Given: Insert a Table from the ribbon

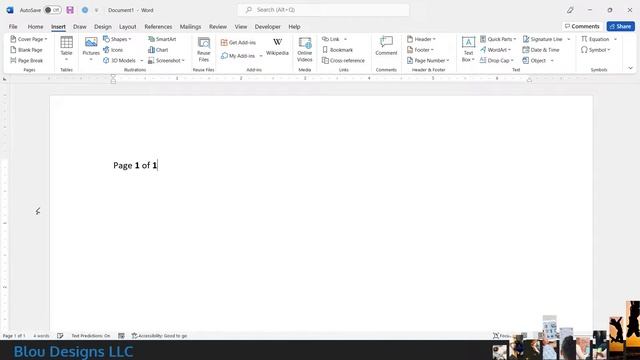Looking at the screenshot, I should [x=66, y=49].
